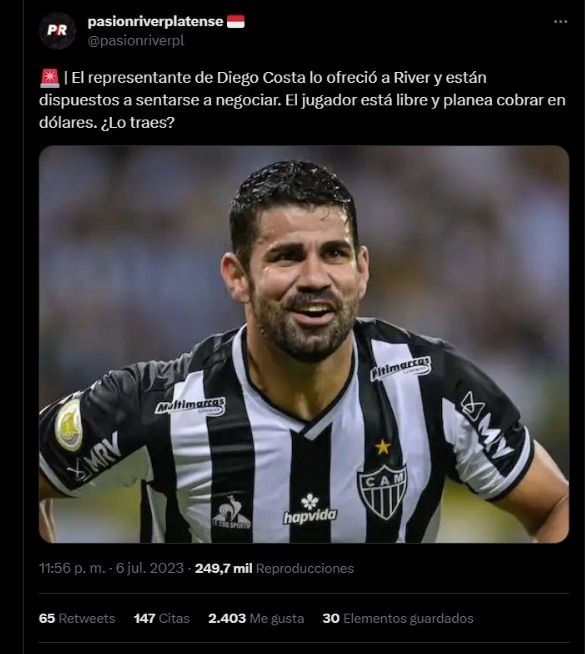Open the Diego Costa photo
This screenshot has width=585, height=654.
pyautogui.click(x=304, y=344)
